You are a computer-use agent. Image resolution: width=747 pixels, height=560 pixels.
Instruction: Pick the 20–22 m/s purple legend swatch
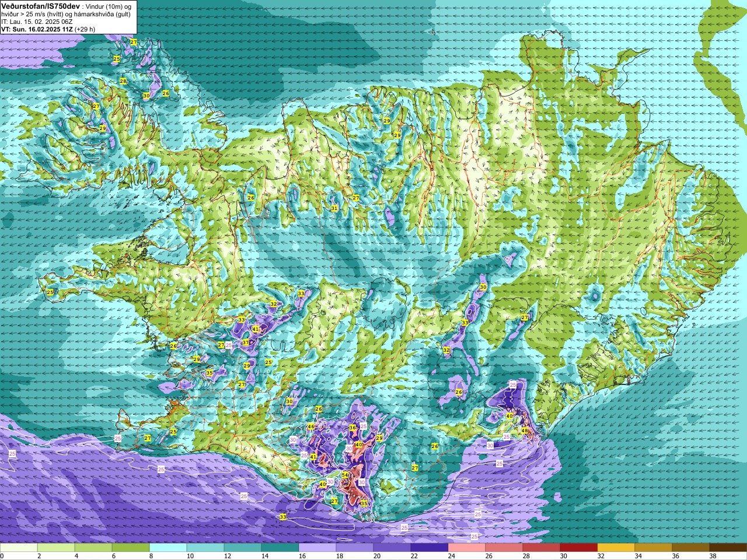[x=392, y=548]
